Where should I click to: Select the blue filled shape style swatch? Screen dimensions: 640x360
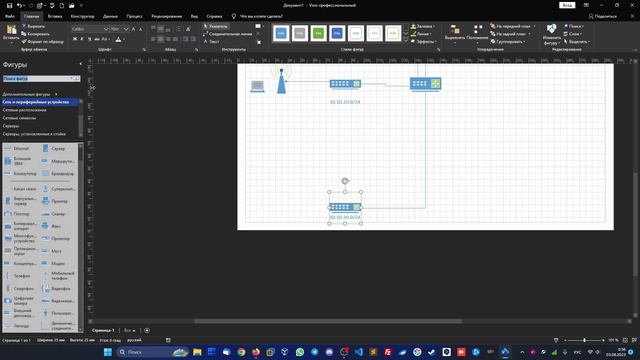(281, 33)
